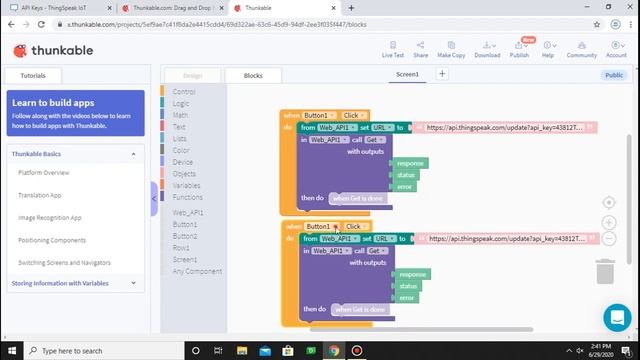This screenshot has height=360, width=640.
Task: Bookmark this page with star icon
Action: coord(597,24)
